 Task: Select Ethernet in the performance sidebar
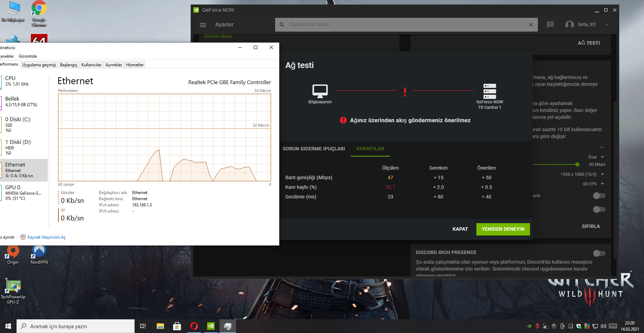24,170
